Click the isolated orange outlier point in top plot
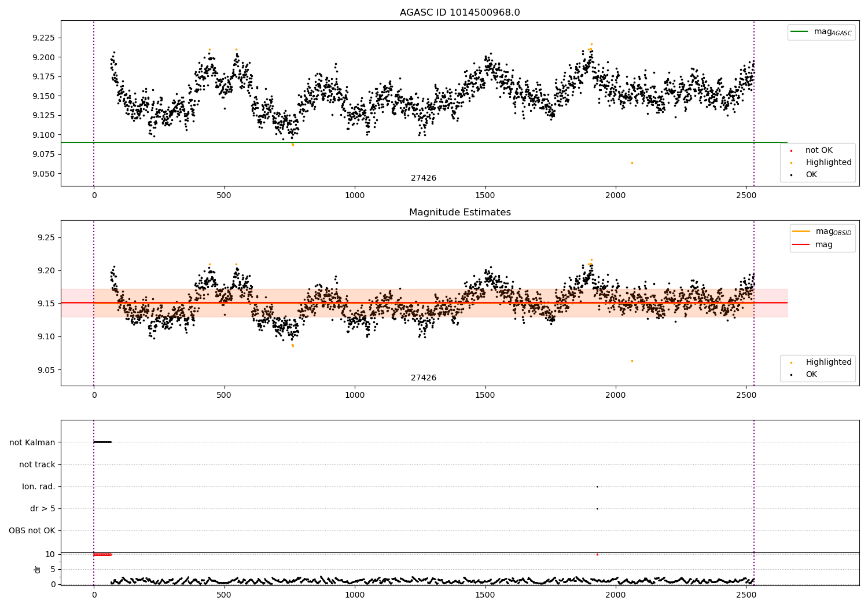 632,163
